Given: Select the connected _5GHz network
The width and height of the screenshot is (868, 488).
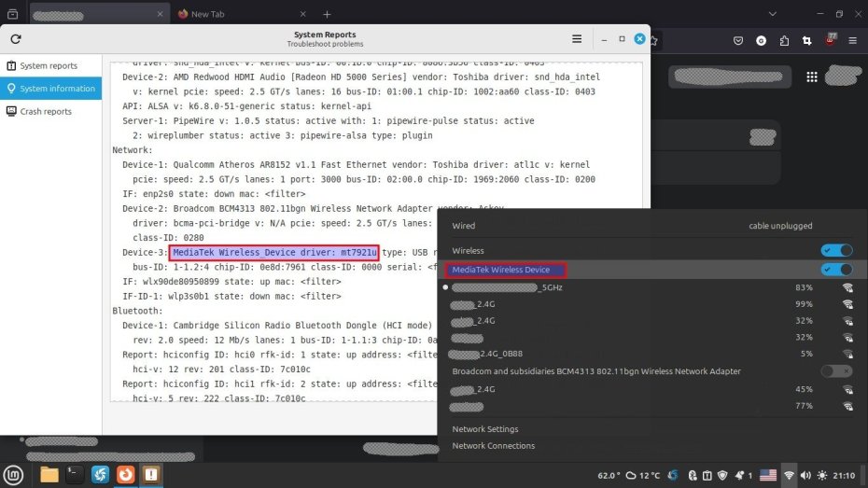Looking at the screenshot, I should [x=652, y=287].
